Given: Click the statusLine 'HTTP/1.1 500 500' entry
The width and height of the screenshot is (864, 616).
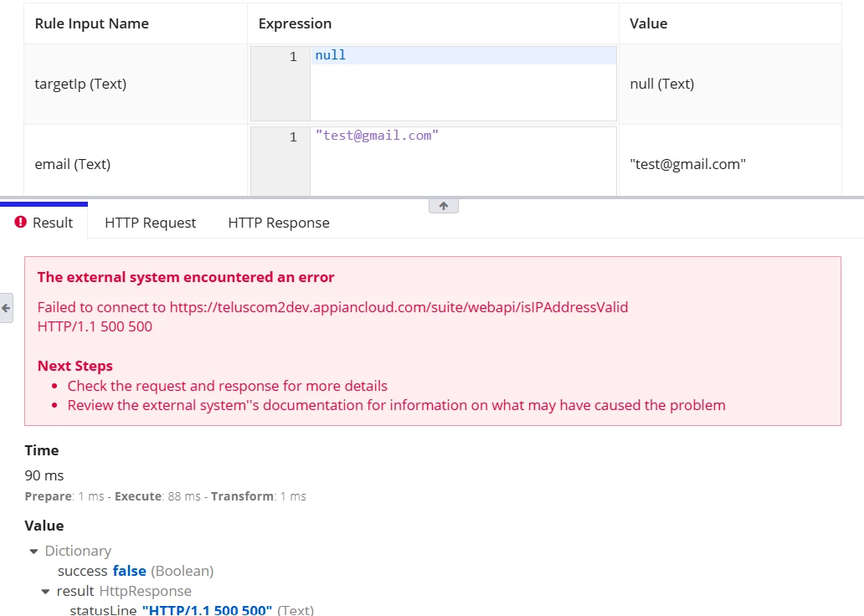Looking at the screenshot, I should [x=192, y=610].
